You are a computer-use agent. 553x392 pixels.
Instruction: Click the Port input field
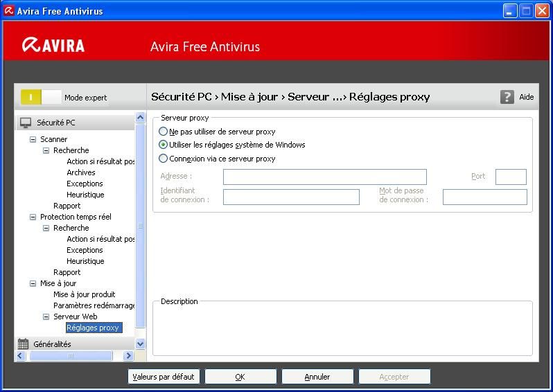(x=511, y=177)
